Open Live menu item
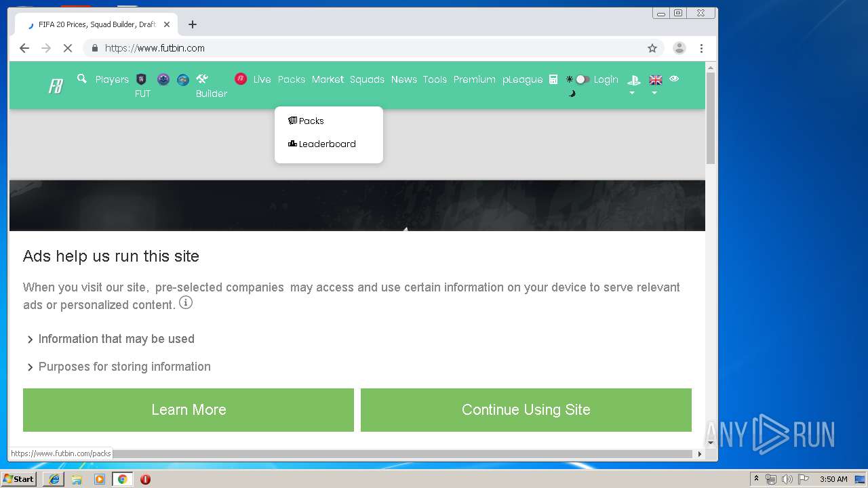The width and height of the screenshot is (868, 488). pyautogui.click(x=262, y=79)
